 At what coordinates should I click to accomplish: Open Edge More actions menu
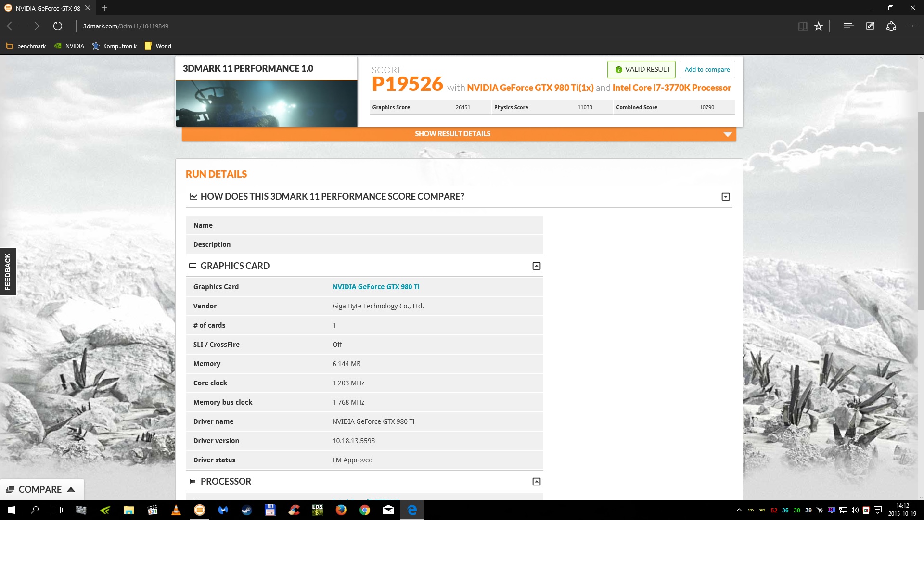click(912, 26)
